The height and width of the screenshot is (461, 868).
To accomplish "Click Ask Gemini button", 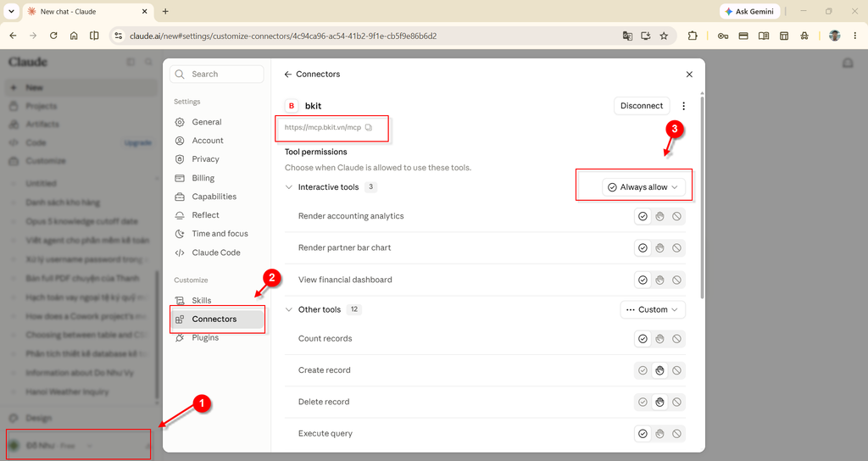I will [749, 11].
